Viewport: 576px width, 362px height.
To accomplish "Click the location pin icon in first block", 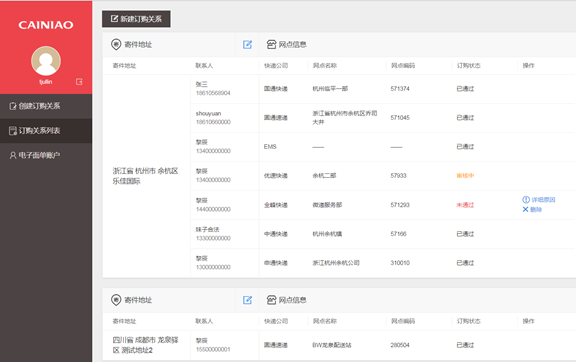I will [116, 44].
